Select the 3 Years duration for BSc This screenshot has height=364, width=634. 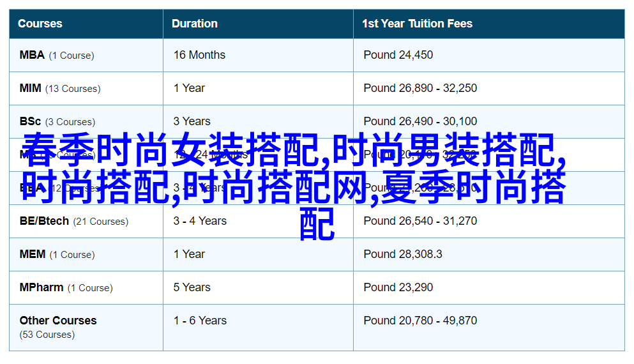[x=192, y=121]
